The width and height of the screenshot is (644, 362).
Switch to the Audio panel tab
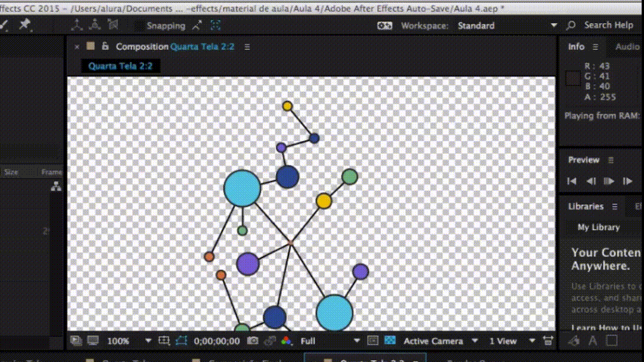click(x=627, y=47)
